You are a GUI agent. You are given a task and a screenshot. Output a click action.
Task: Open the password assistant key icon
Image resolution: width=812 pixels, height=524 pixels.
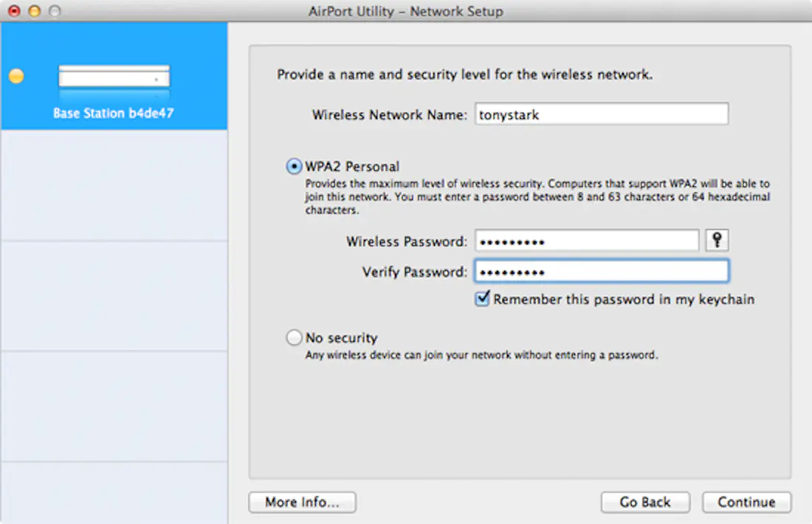[717, 240]
